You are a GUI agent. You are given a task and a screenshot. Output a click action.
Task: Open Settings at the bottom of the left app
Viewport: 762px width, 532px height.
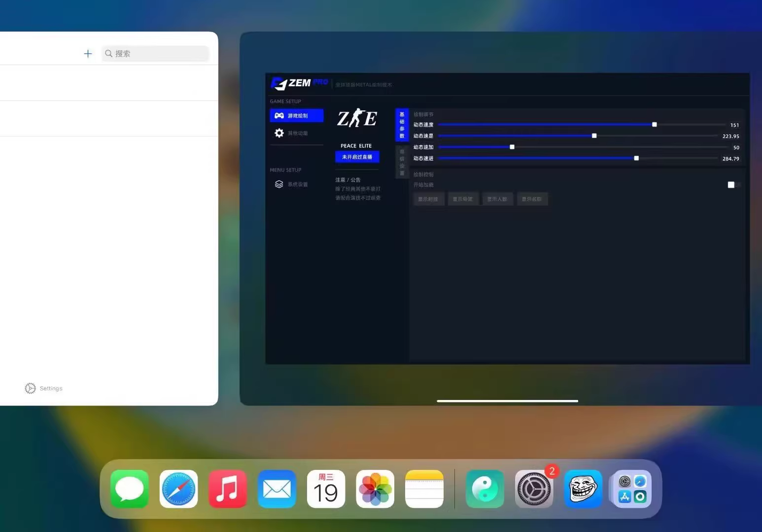44,388
